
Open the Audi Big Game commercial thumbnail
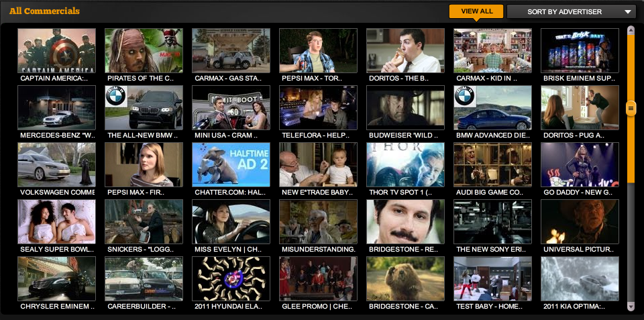click(x=492, y=165)
